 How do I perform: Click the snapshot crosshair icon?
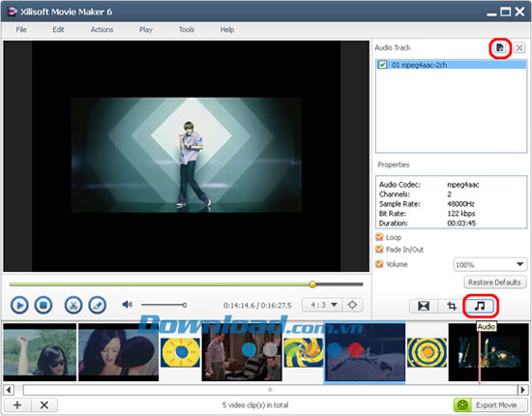[x=352, y=305]
